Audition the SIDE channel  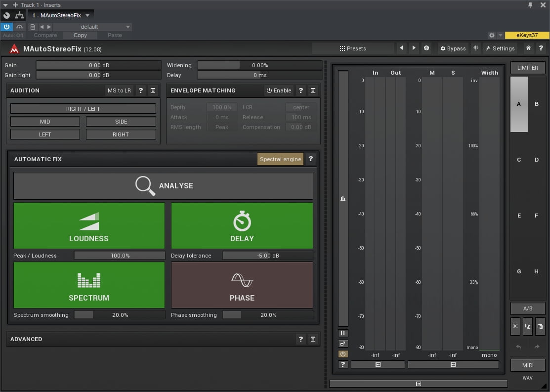[x=121, y=121]
